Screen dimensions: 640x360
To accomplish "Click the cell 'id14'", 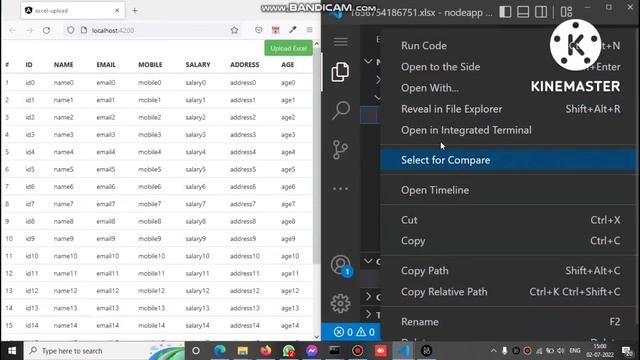I will pos(32,325).
